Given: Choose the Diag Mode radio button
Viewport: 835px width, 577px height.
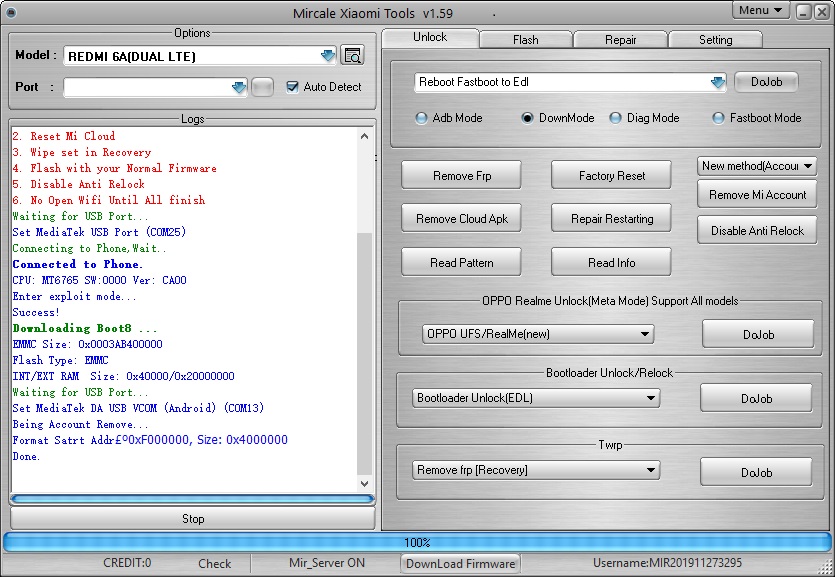Looking at the screenshot, I should coord(615,118).
